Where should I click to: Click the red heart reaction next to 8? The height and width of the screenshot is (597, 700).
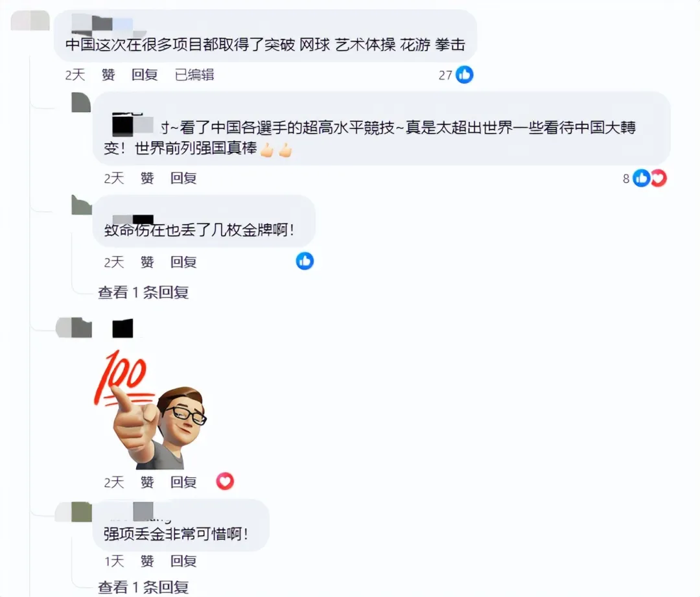[x=659, y=178]
